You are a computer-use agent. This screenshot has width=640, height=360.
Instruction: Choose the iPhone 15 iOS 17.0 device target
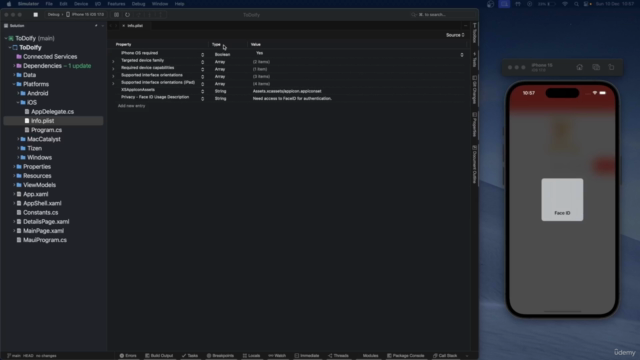[85, 15]
